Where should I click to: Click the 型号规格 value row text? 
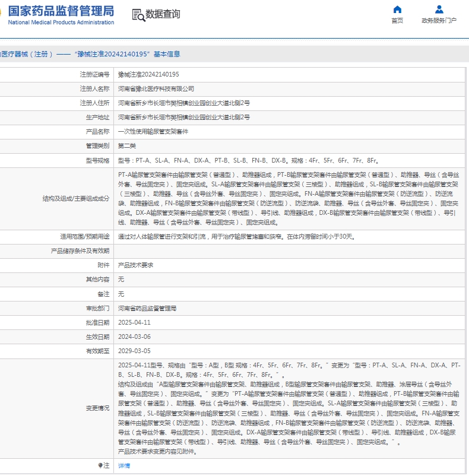(248, 161)
